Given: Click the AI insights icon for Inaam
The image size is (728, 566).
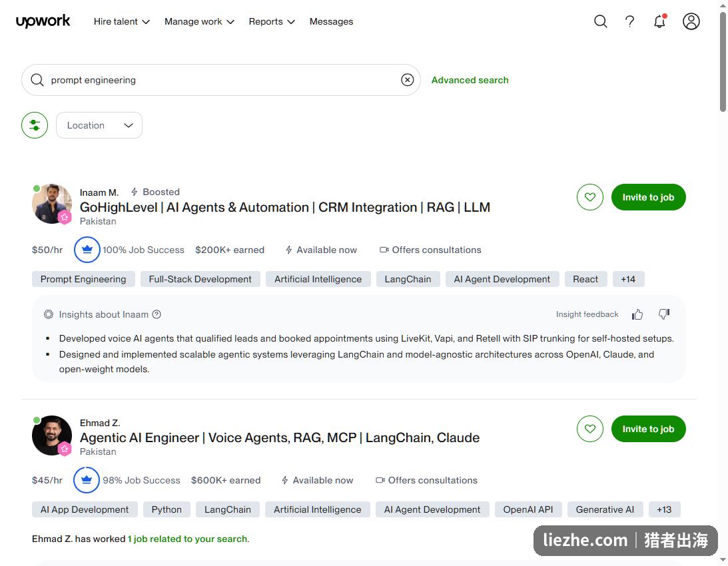Looking at the screenshot, I should point(48,314).
